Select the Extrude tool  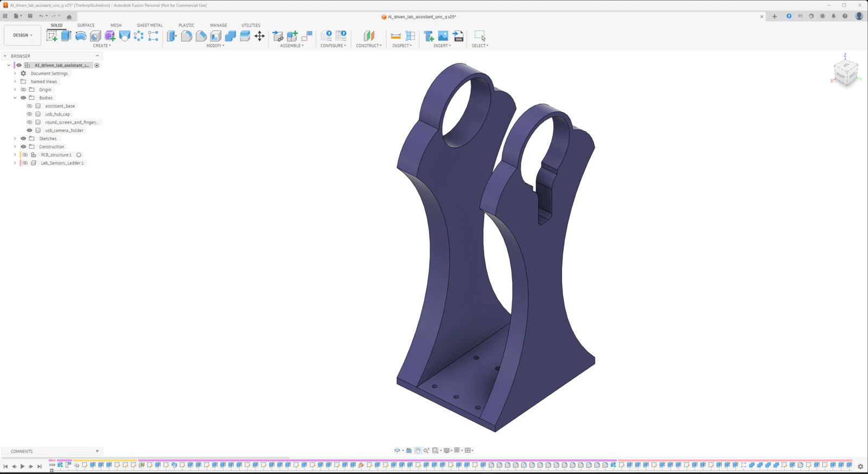click(x=66, y=36)
